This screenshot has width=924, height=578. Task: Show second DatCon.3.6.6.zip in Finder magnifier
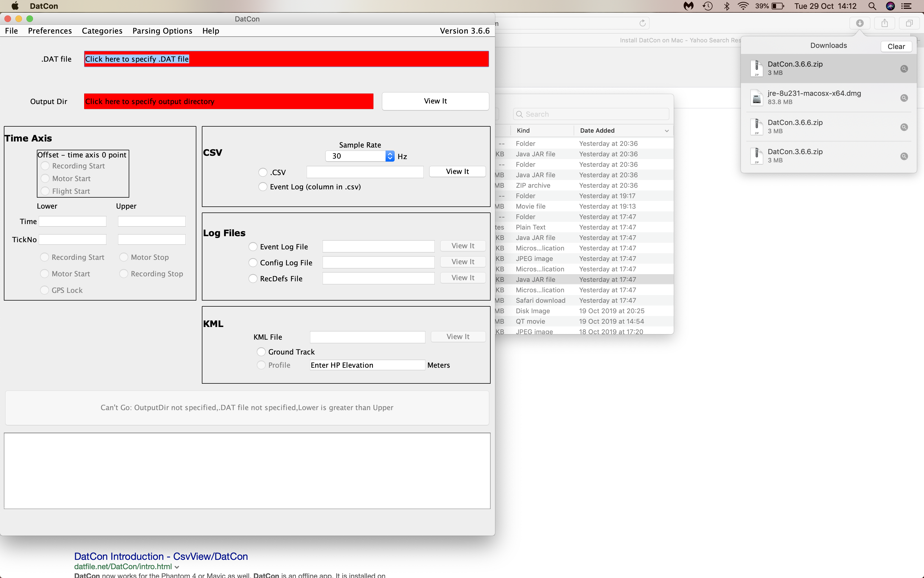pyautogui.click(x=904, y=127)
